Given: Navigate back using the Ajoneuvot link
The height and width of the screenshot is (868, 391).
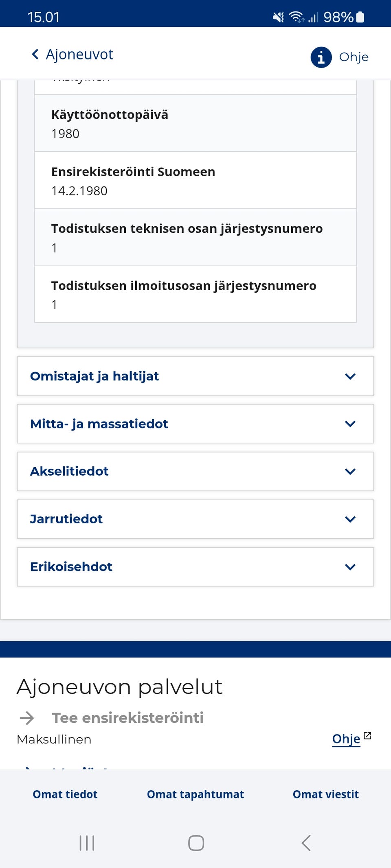Looking at the screenshot, I should pos(80,54).
